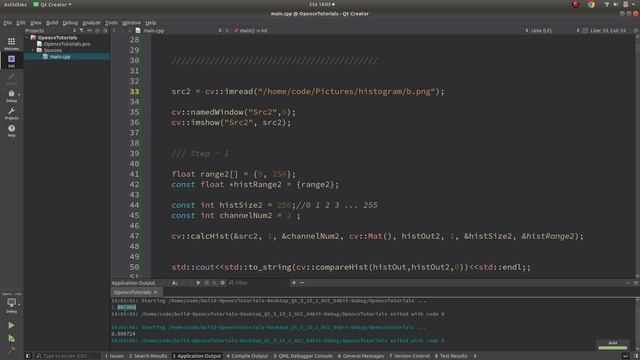Open the Window menu
The width and height of the screenshot is (640, 360).
131,23
